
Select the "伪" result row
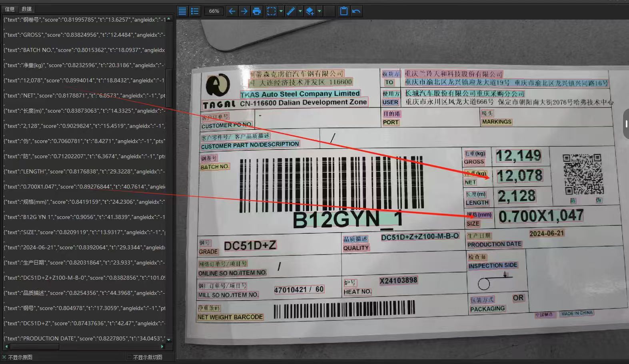pos(84,141)
